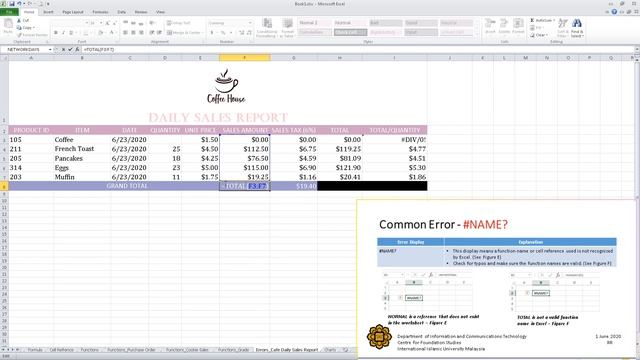The image size is (640, 360).
Task: Click the Excel Help question mark icon
Action: [614, 12]
